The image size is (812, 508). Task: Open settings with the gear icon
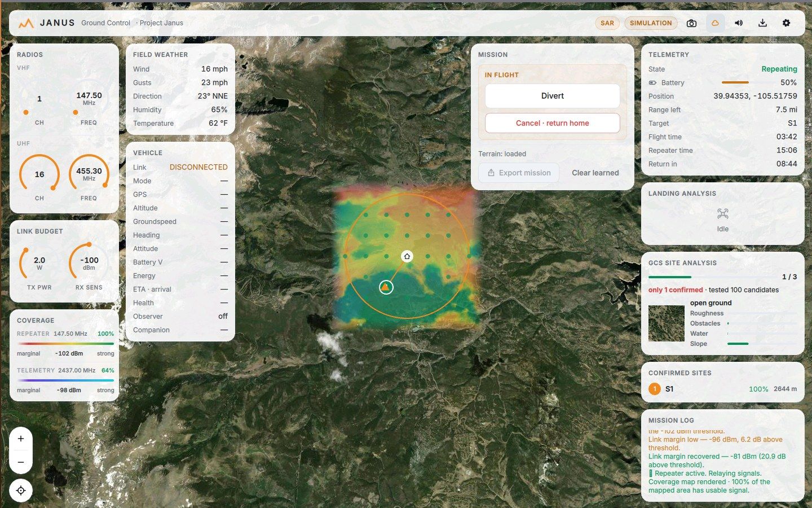pyautogui.click(x=786, y=23)
